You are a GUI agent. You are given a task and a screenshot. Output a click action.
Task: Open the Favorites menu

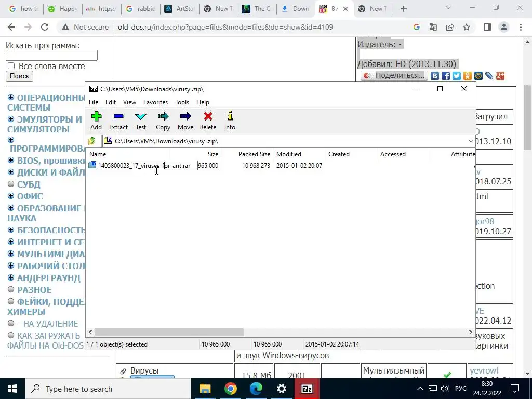[155, 102]
